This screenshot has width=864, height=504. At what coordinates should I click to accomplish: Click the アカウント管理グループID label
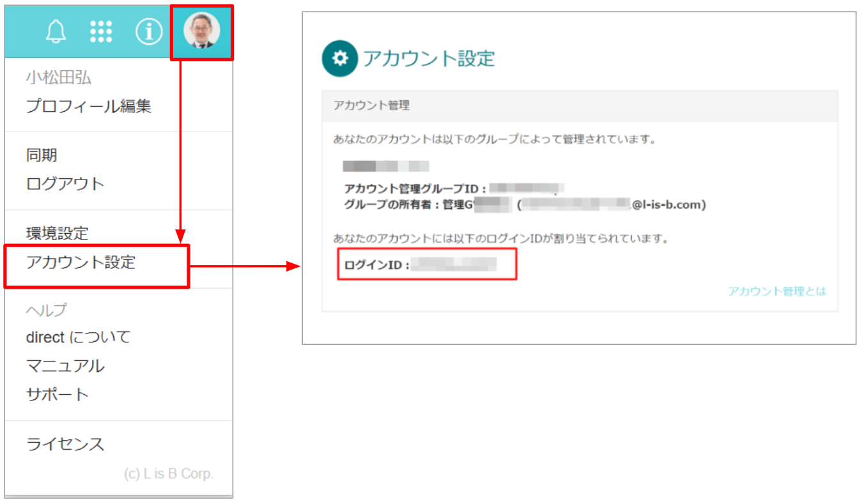click(415, 188)
